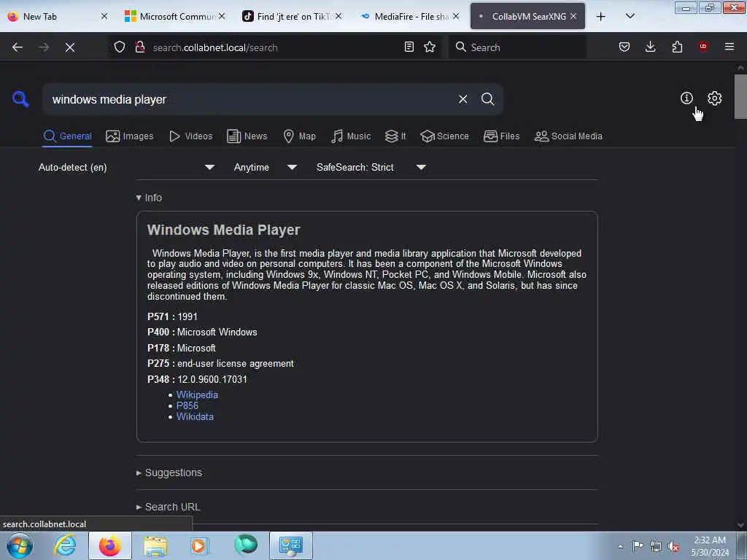Click the Windows Media Player infobox heading
This screenshot has height=560, width=747.
tap(223, 230)
